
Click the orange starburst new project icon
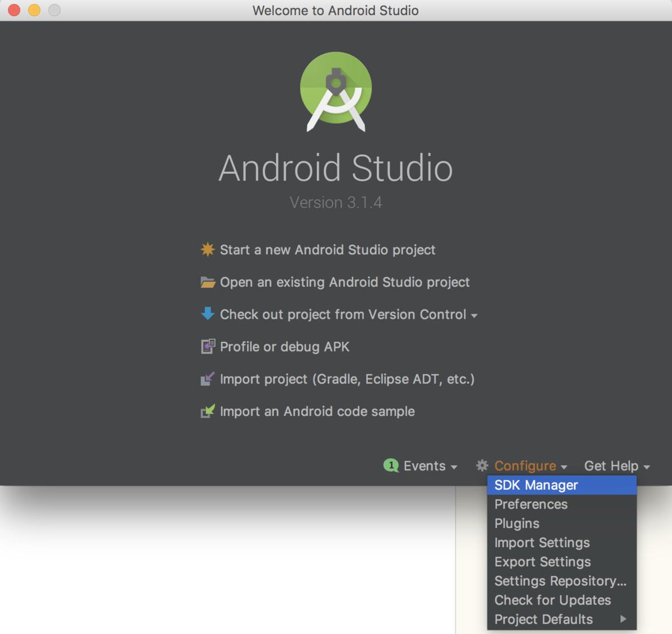tap(208, 249)
